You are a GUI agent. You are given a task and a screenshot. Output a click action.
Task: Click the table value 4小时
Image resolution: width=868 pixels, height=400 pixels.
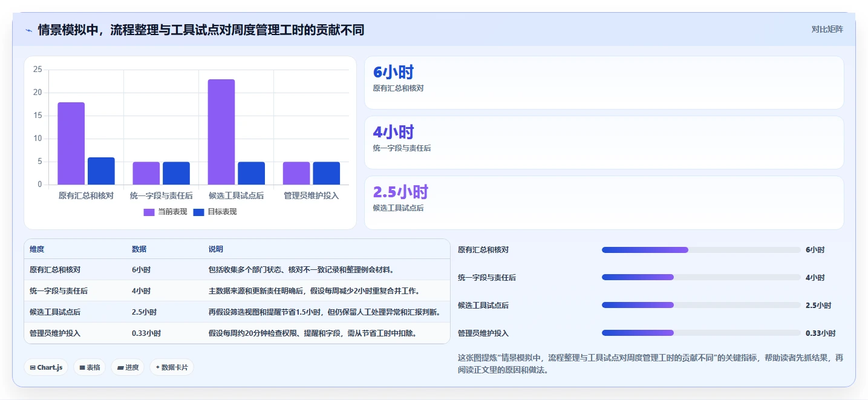[x=142, y=291]
